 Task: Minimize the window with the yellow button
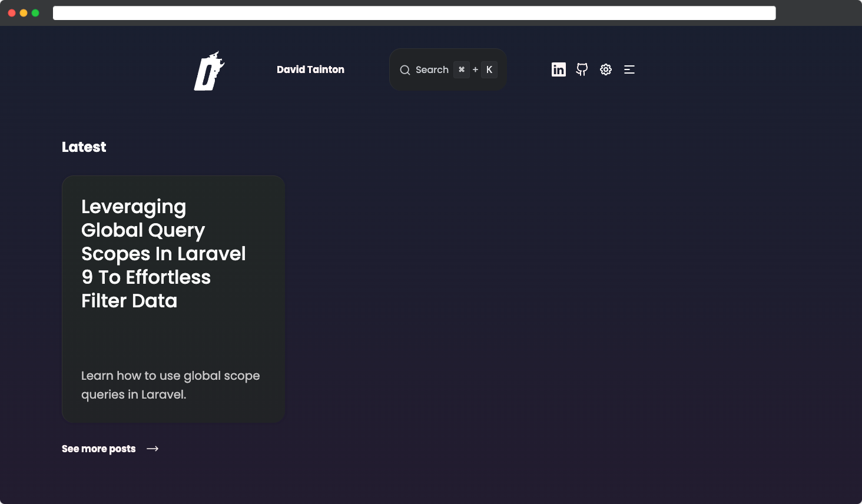click(24, 13)
